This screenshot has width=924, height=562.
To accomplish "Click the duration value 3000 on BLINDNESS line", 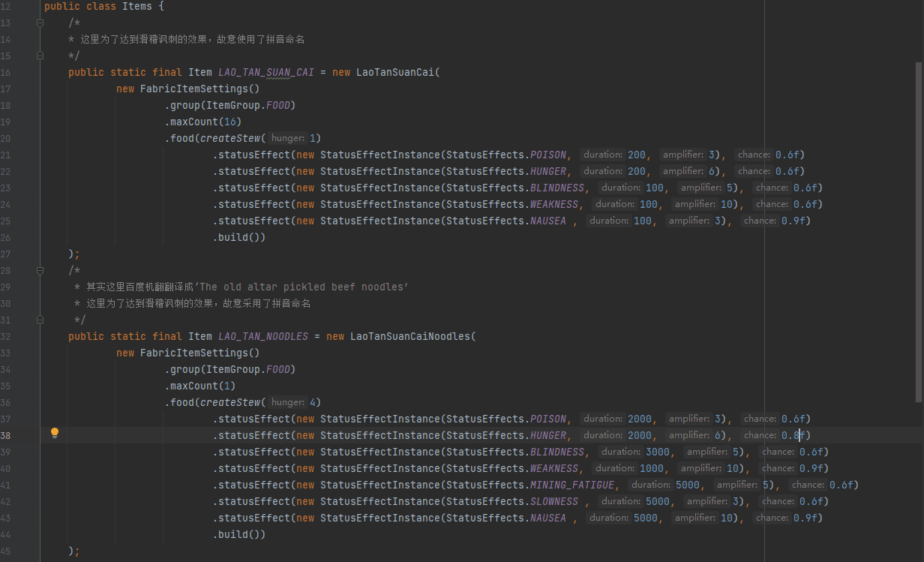I will tap(657, 452).
